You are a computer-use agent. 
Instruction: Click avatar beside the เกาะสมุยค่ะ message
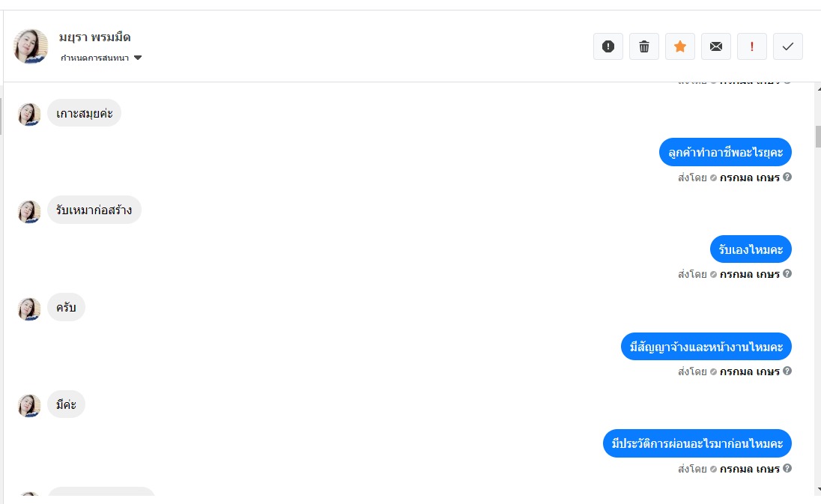(x=29, y=114)
